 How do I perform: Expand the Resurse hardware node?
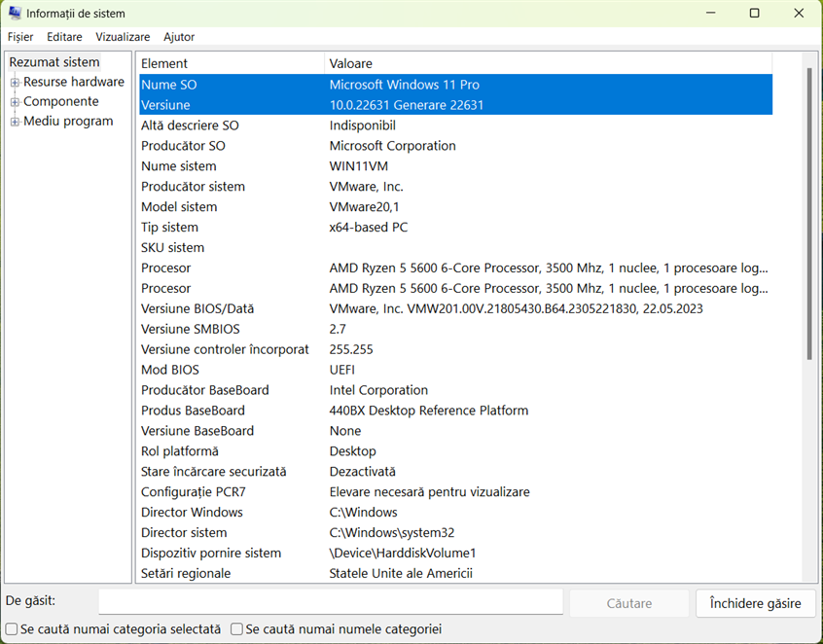15,82
